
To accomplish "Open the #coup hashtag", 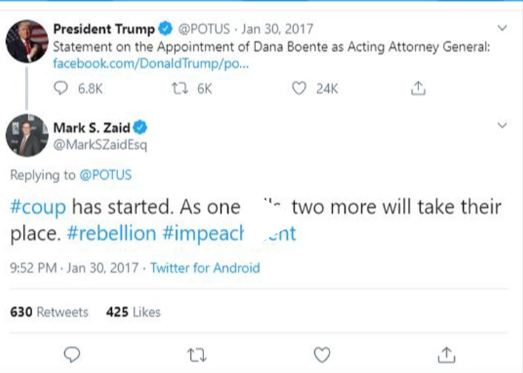I will [38, 208].
